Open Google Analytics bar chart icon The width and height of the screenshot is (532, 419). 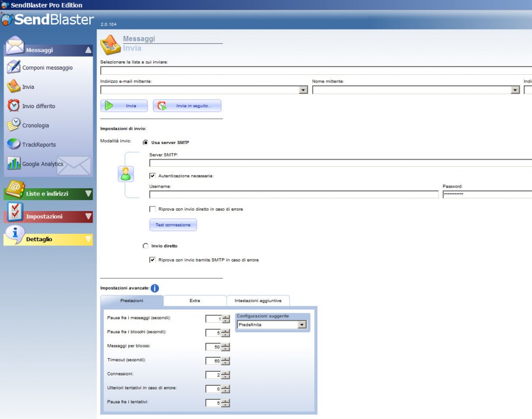point(14,163)
